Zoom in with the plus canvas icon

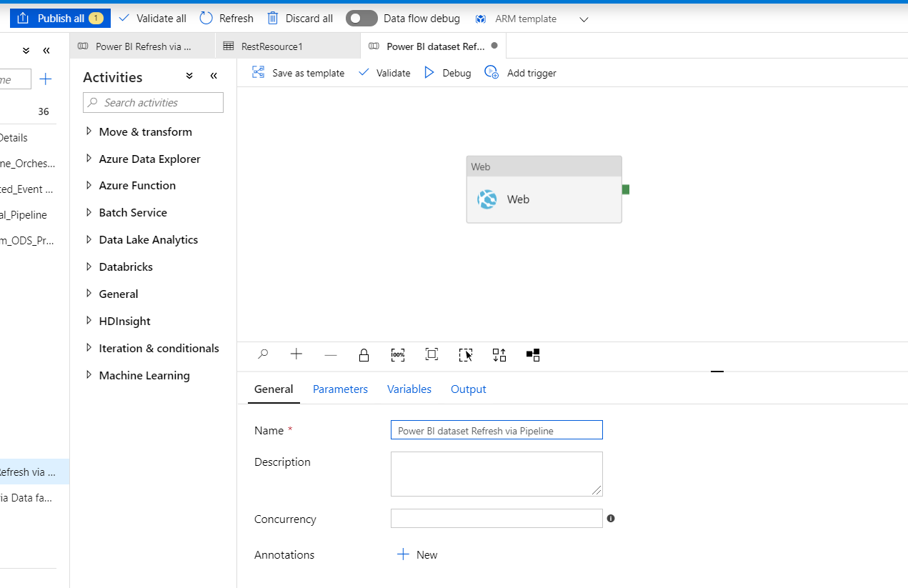pos(296,354)
